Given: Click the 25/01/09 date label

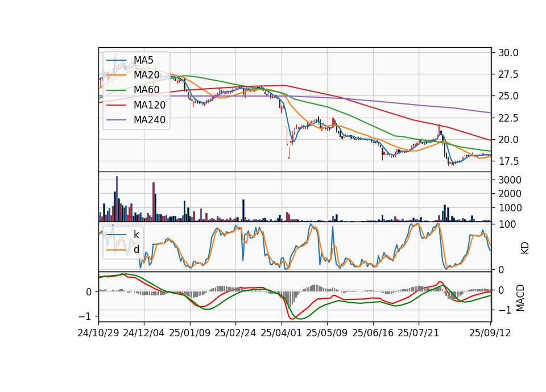Looking at the screenshot, I should [190, 333].
